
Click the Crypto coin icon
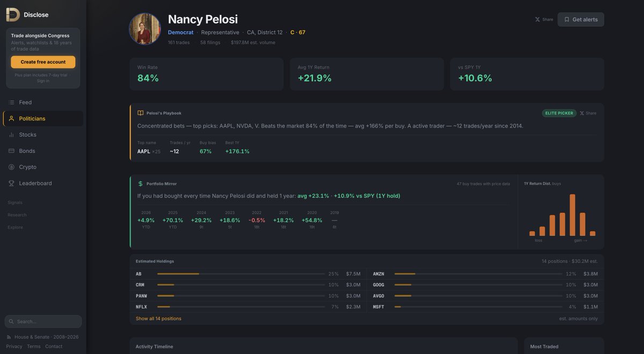pyautogui.click(x=11, y=167)
